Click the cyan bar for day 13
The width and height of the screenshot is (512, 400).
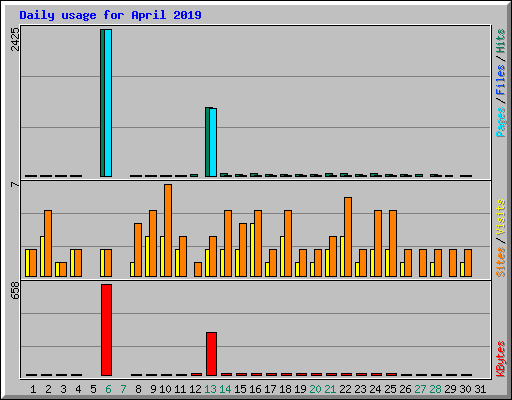point(213,142)
